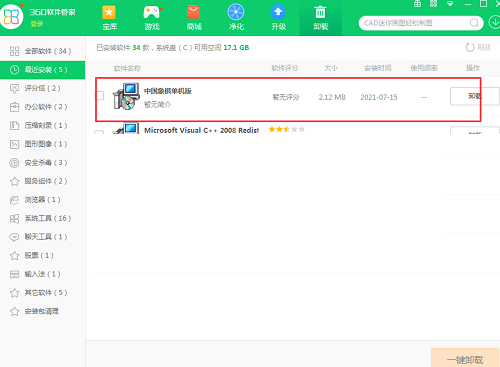Image resolution: width=500 pixels, height=367 pixels.
Task: Click the search magnifier icon
Action: [474, 23]
